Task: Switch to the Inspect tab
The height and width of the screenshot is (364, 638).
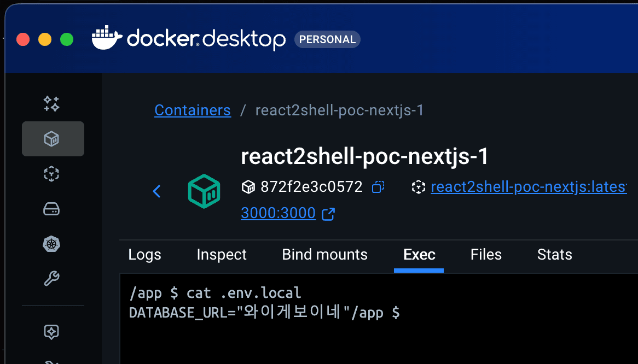Action: (222, 254)
